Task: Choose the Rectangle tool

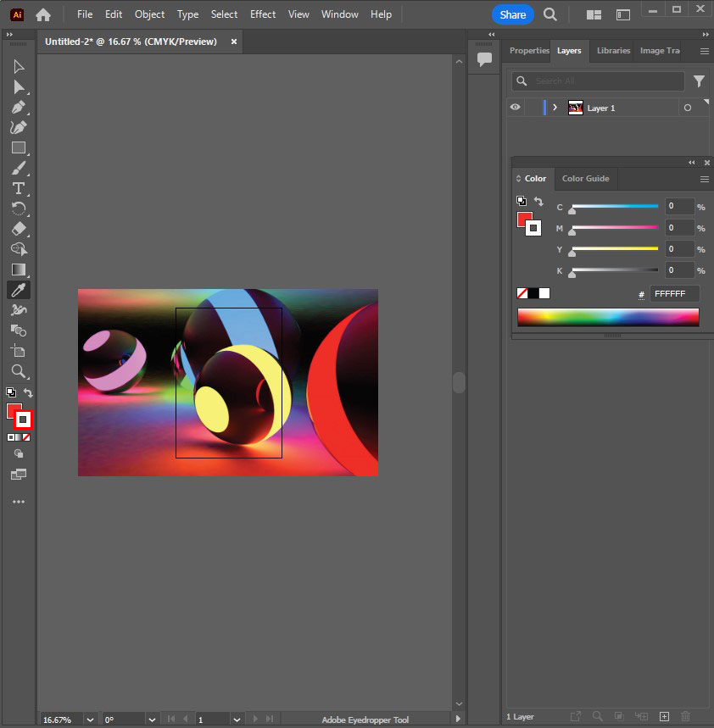Action: tap(18, 147)
